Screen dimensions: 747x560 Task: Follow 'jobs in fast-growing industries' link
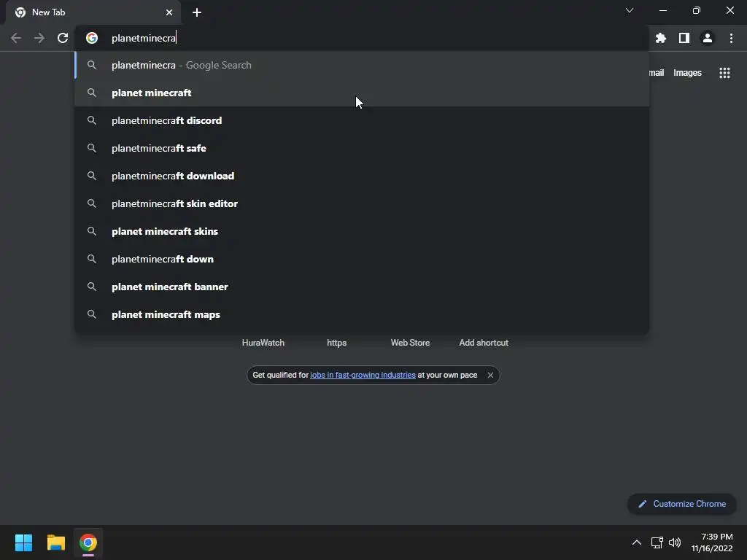[x=363, y=376]
